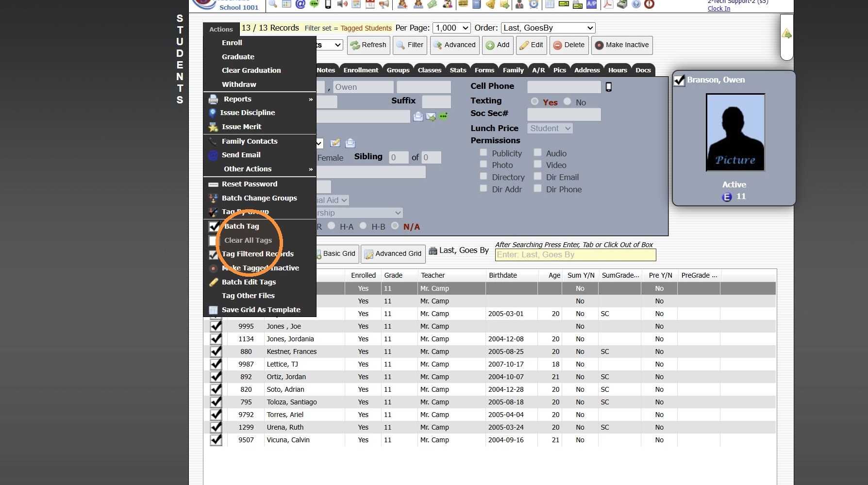Image resolution: width=868 pixels, height=485 pixels.
Task: Click the A/P toolbar icon
Action: click(x=592, y=4)
